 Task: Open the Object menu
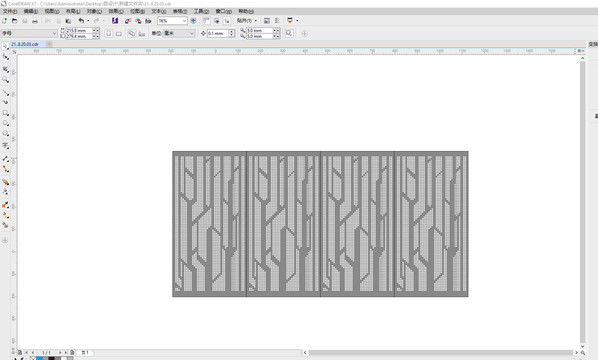point(94,11)
